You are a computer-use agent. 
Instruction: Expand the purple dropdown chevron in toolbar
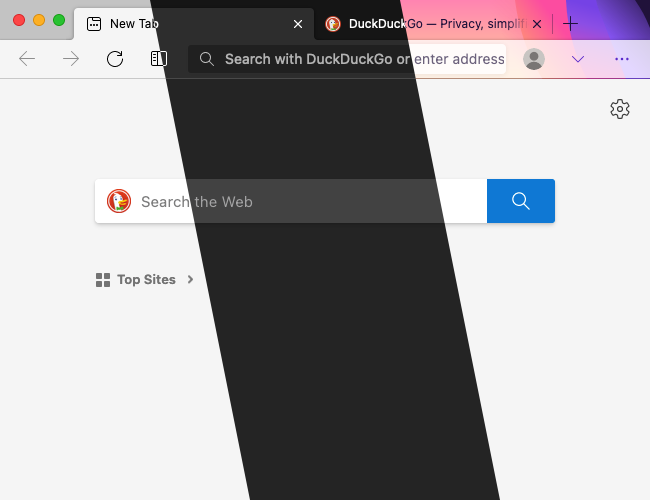point(578,59)
